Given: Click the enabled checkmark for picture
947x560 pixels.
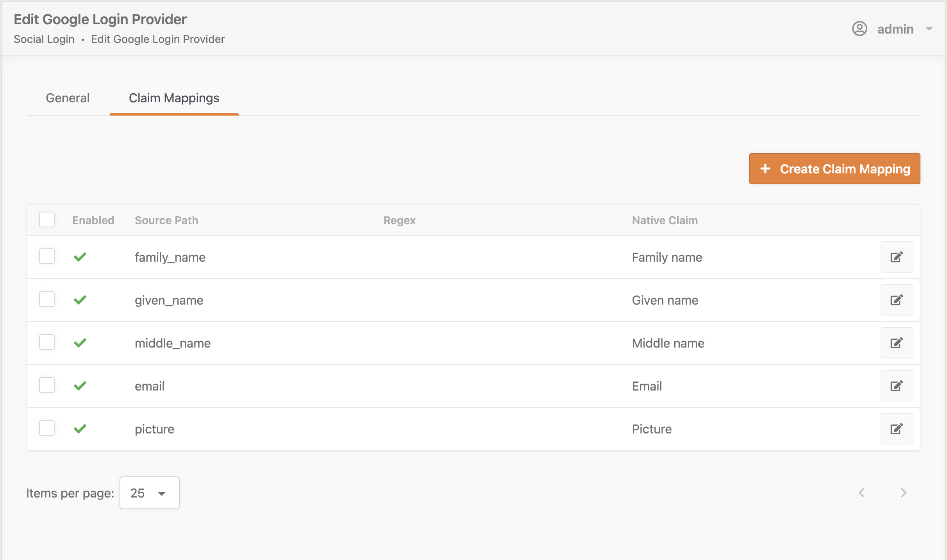Looking at the screenshot, I should point(80,429).
